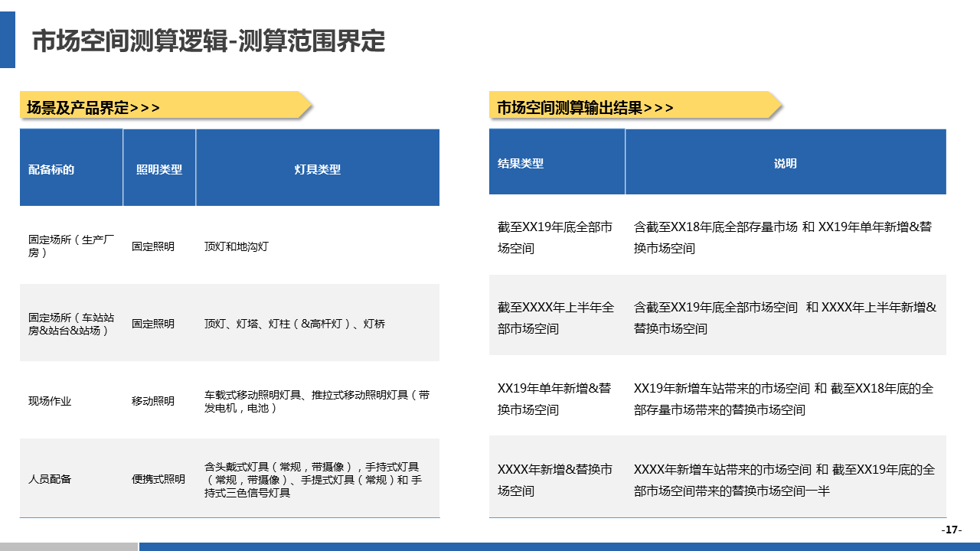The height and width of the screenshot is (551, 980).
Task: Click the 照明类型 column header
Action: [159, 169]
